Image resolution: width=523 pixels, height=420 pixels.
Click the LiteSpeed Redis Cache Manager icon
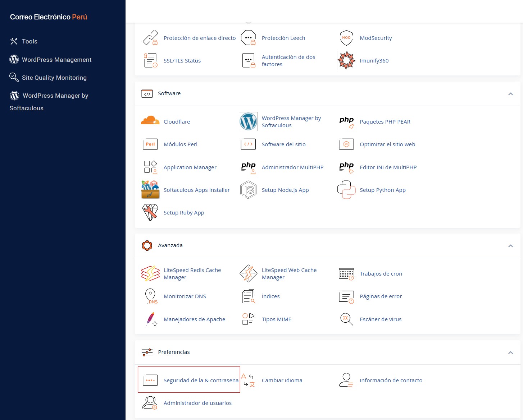150,273
